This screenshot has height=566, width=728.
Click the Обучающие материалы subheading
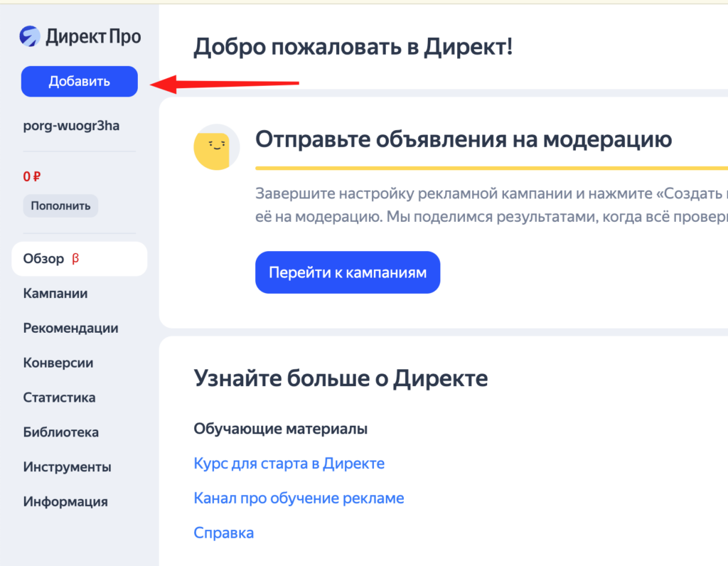pos(280,429)
